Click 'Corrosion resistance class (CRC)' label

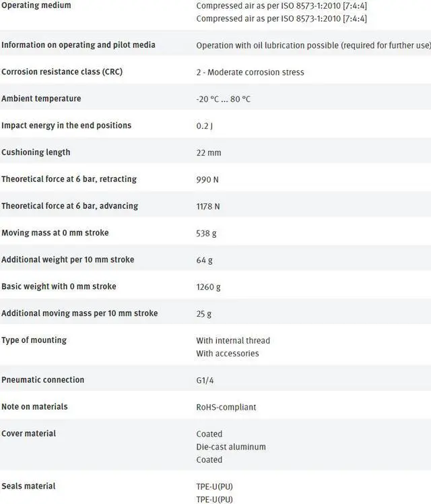click(62, 72)
